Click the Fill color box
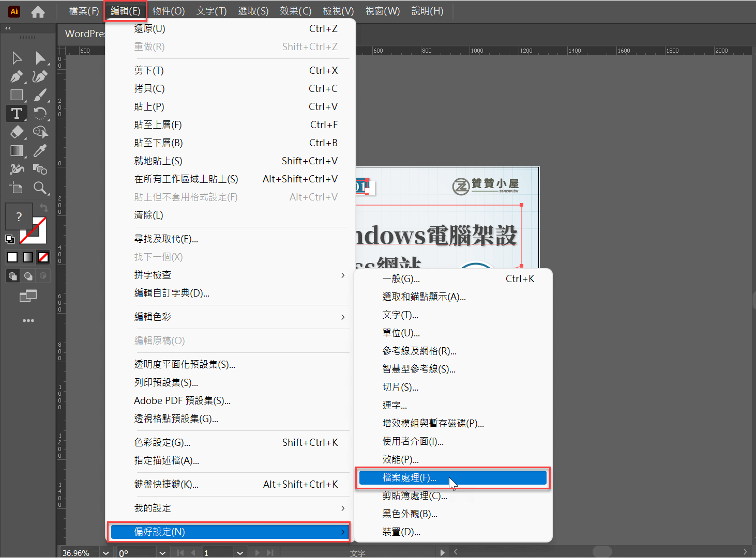 [x=19, y=216]
